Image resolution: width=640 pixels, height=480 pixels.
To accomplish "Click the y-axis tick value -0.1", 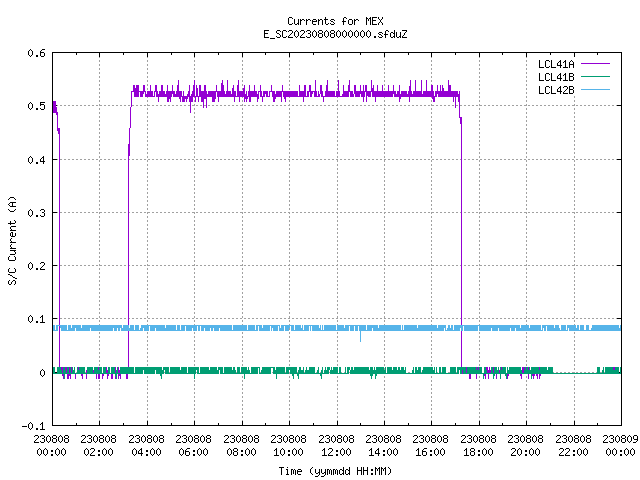I will 33,426.
